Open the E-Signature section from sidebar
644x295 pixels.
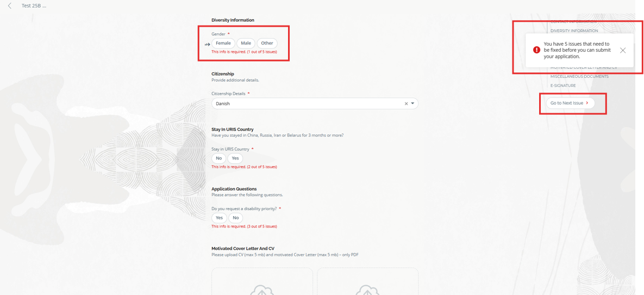pyautogui.click(x=563, y=85)
